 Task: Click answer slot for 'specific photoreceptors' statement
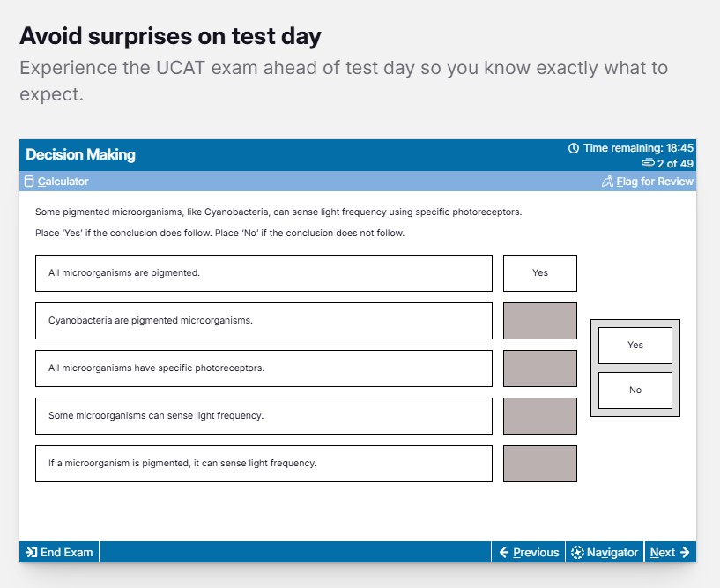click(539, 368)
